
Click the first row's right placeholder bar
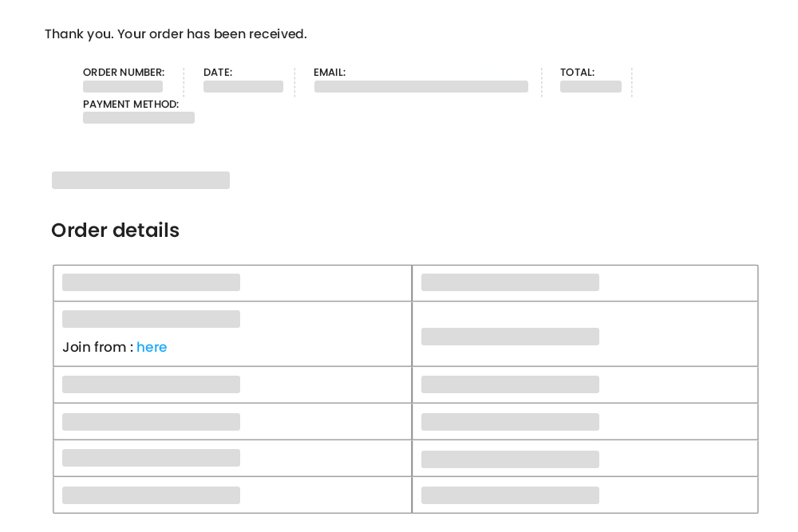point(510,282)
